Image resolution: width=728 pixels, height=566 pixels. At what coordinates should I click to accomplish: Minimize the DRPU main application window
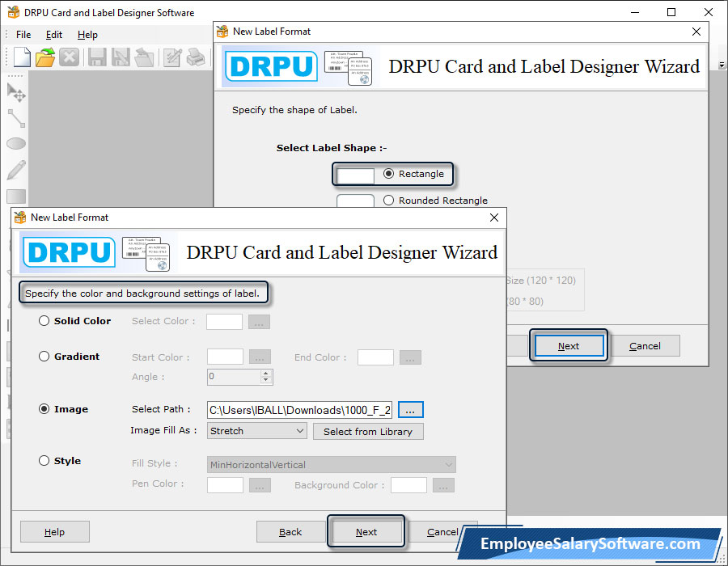click(x=635, y=12)
